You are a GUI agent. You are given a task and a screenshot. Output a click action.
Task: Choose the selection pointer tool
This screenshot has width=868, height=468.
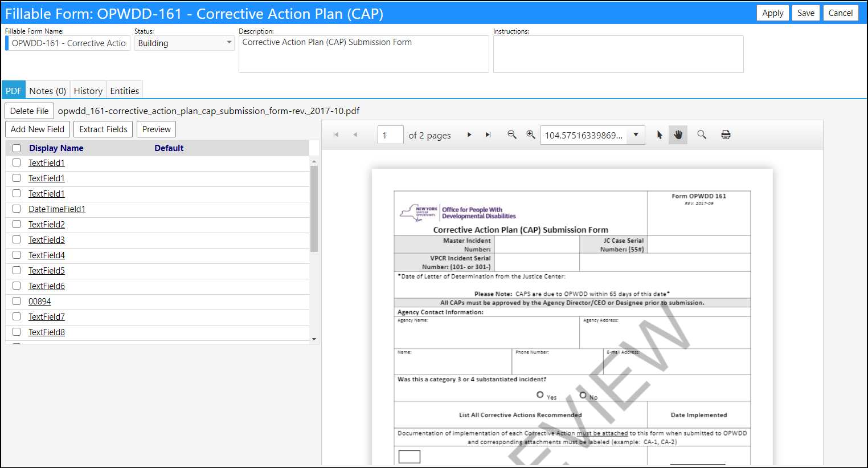point(660,135)
